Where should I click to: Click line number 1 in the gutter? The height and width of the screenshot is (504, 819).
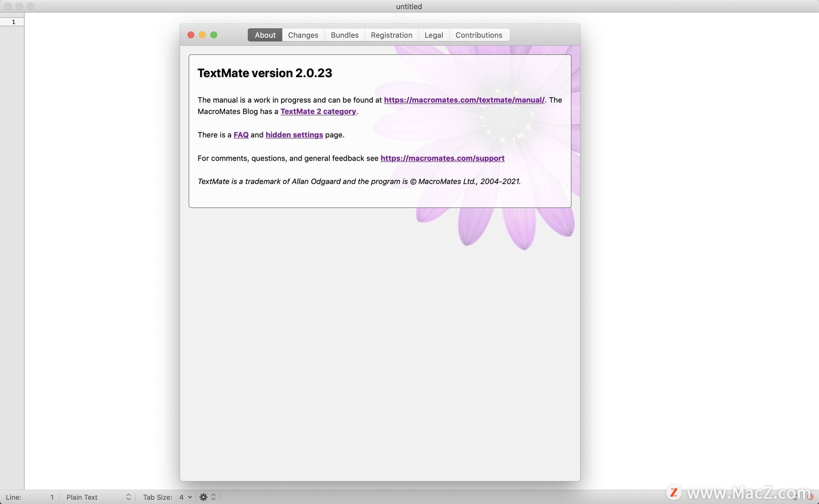tap(14, 22)
